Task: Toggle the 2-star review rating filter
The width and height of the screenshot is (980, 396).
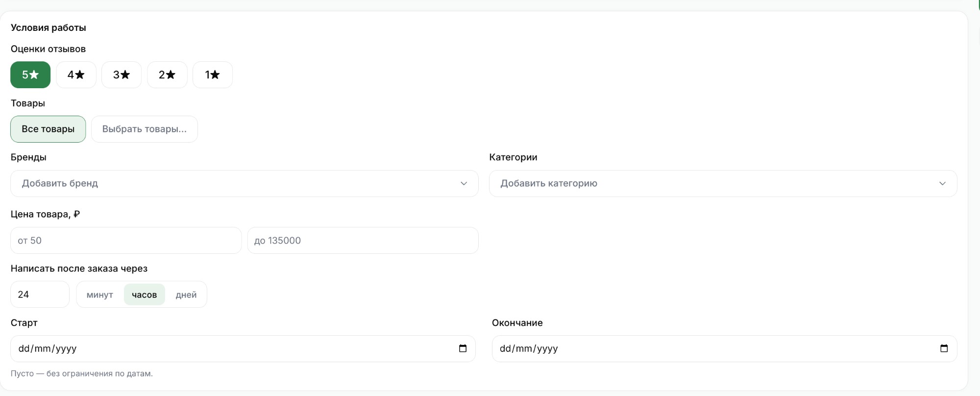Action: pyautogui.click(x=167, y=74)
